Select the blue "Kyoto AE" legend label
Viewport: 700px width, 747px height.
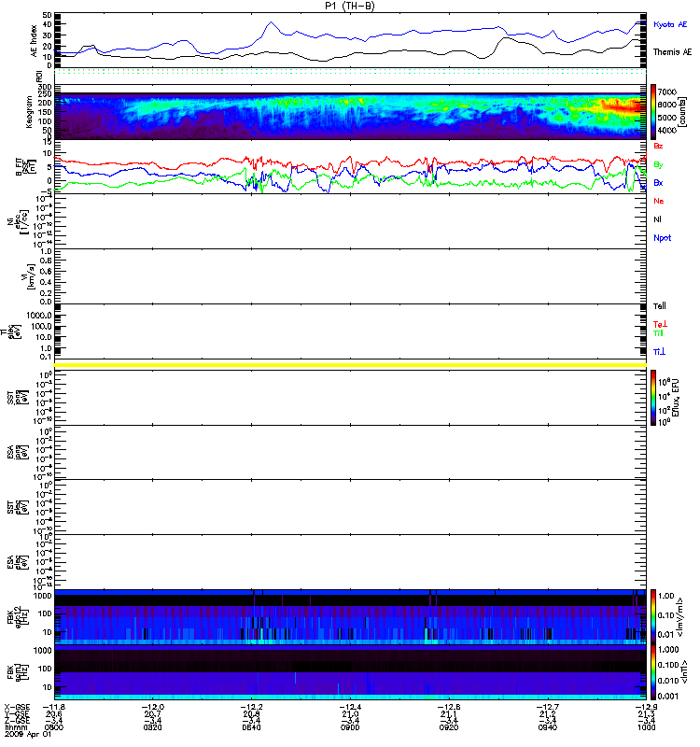tap(670, 24)
